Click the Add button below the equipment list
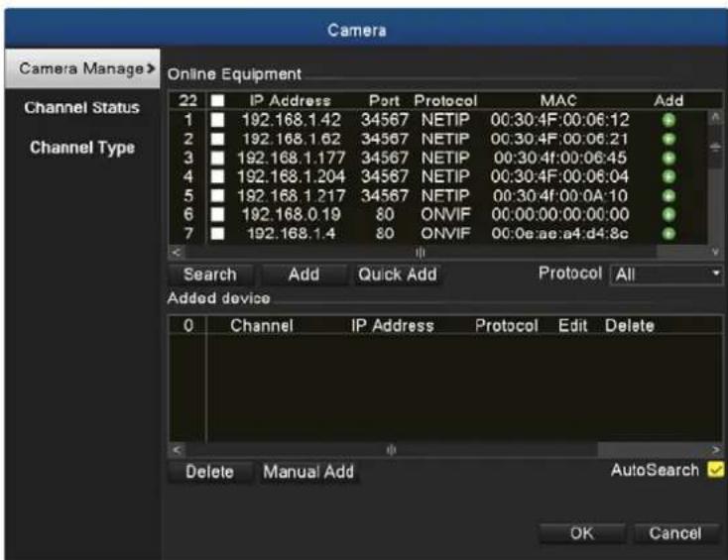Screen dimensions: 728x560 click(x=304, y=275)
